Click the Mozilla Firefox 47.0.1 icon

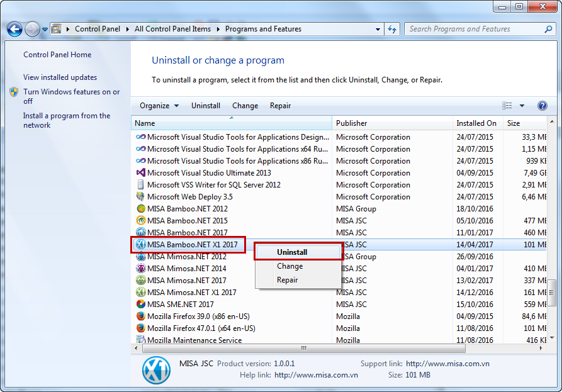pos(141,328)
